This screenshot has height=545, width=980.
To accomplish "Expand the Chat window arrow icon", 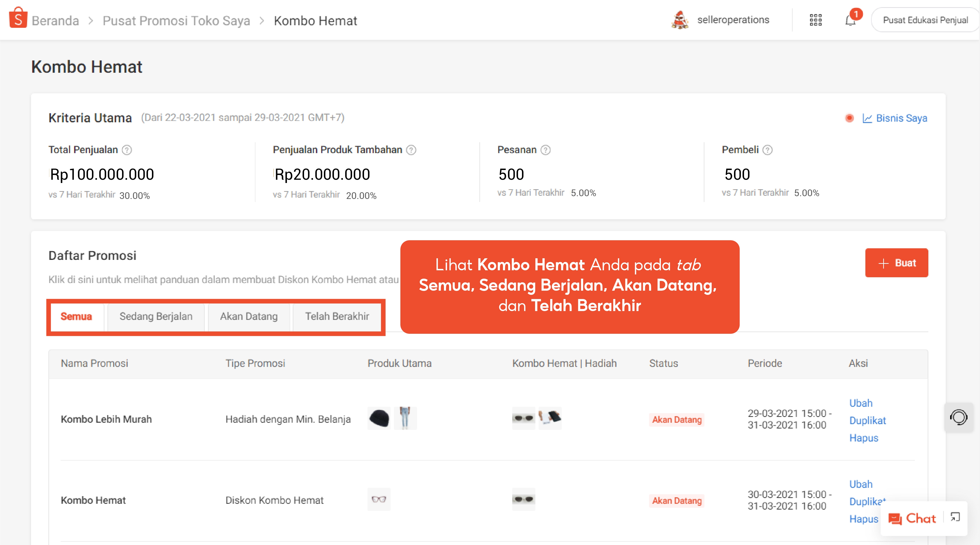I will pyautogui.click(x=955, y=517).
